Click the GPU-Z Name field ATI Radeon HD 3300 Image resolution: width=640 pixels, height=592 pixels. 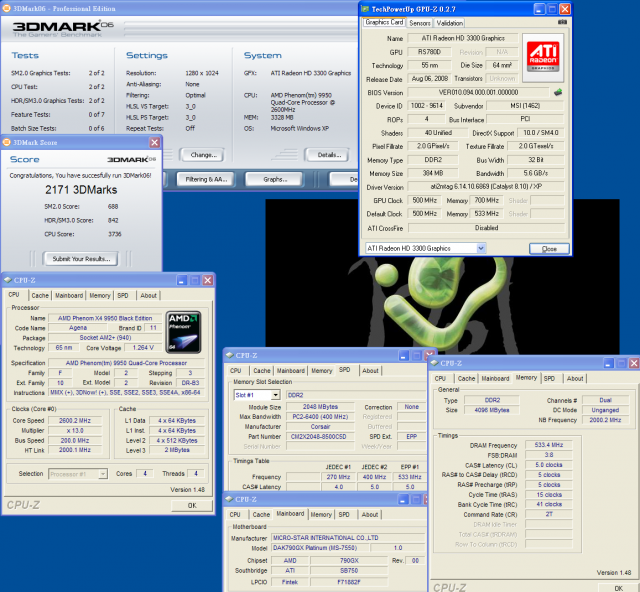[463, 38]
